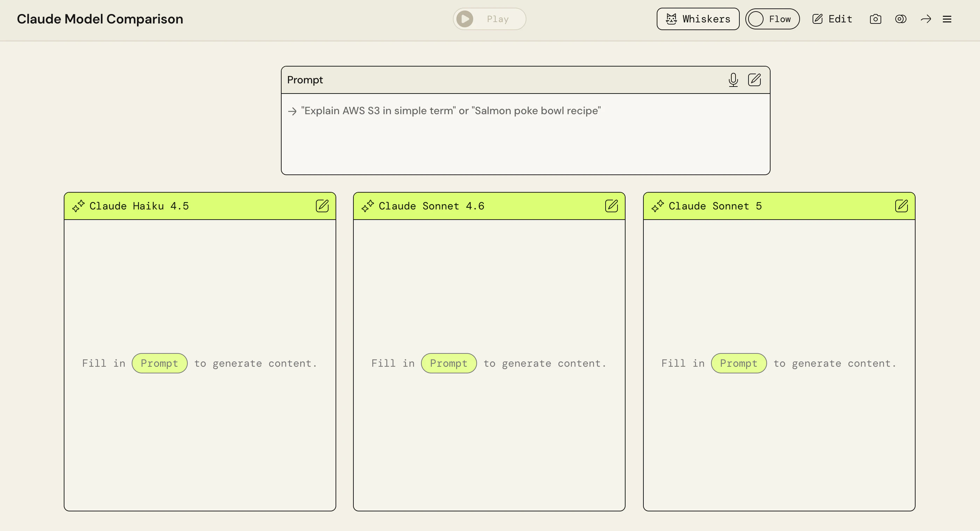The width and height of the screenshot is (980, 531).
Task: Click the sparkle icon beside Claude Sonnet 4.6
Action: [x=367, y=206]
